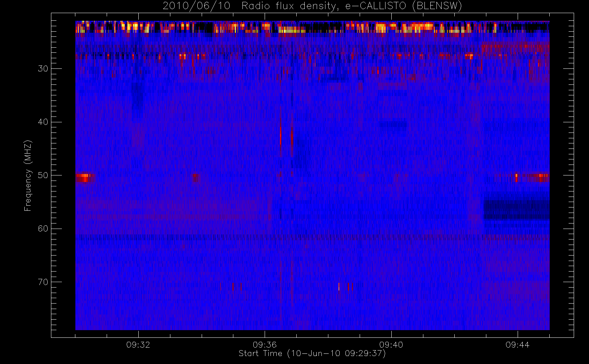The height and width of the screenshot is (364, 589).
Task: Click the 09:32 time tick label
Action: 138,345
